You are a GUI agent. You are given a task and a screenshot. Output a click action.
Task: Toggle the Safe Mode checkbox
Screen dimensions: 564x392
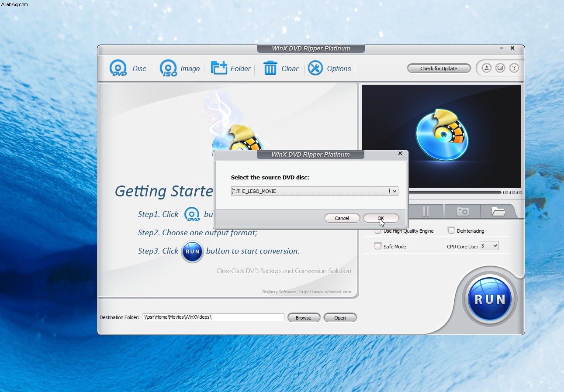pyautogui.click(x=378, y=246)
